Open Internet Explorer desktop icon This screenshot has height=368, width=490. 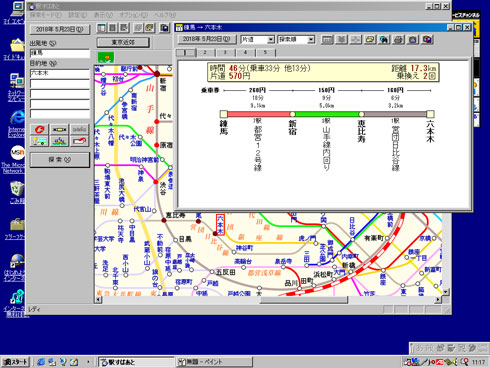click(x=17, y=123)
